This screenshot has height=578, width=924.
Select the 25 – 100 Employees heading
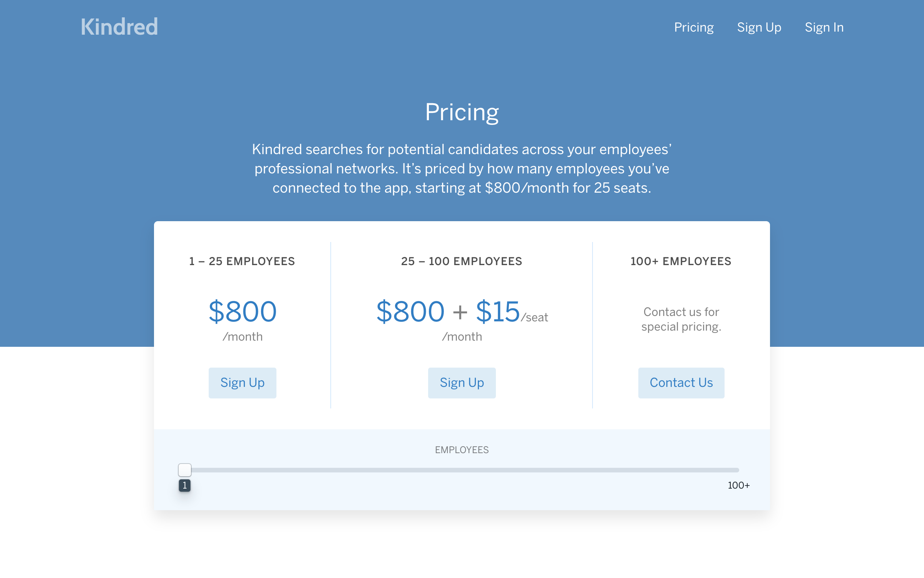tap(462, 261)
